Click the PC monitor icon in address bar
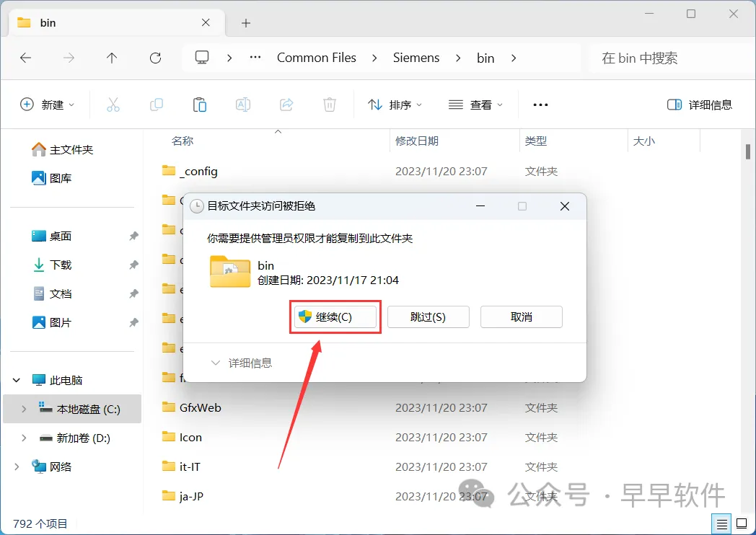The height and width of the screenshot is (535, 756). click(x=202, y=58)
